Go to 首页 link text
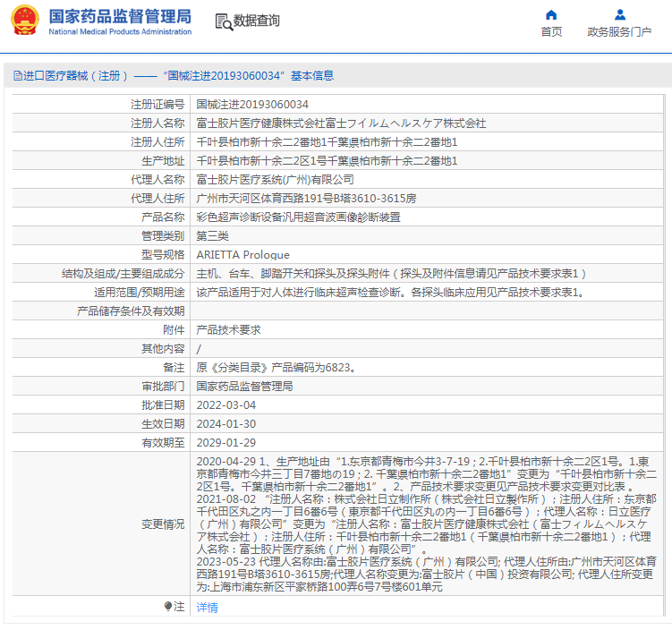 [x=551, y=31]
